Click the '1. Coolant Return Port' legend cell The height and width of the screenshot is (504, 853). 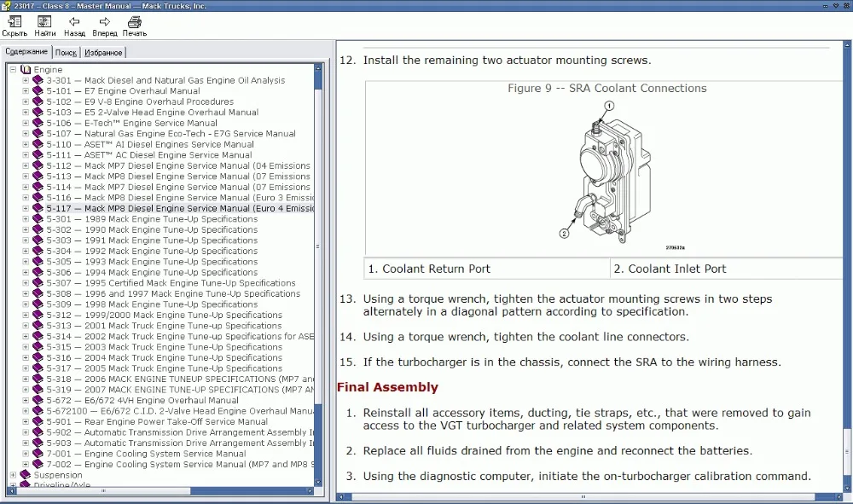(x=487, y=269)
